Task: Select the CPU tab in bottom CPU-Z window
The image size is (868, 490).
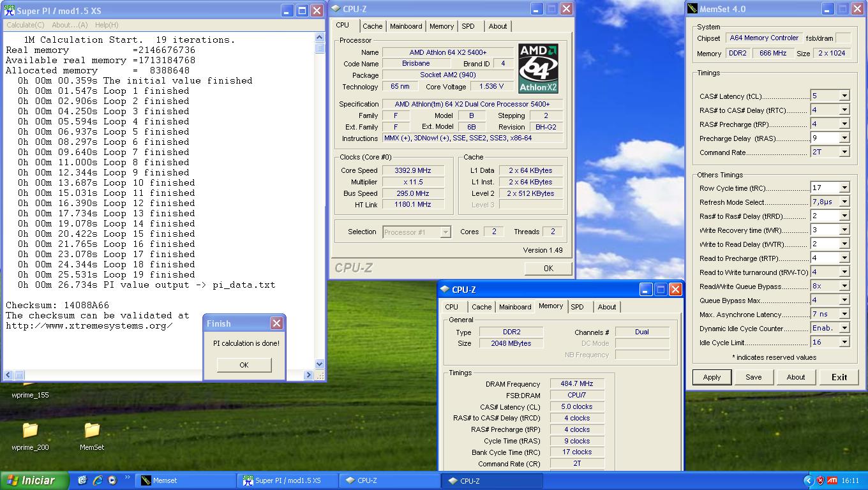Action: coord(452,307)
